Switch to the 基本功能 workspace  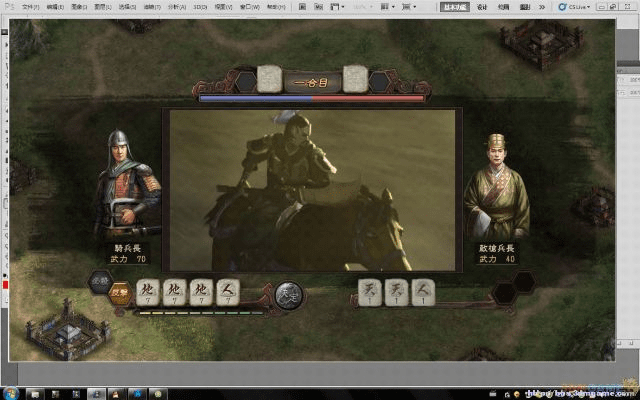pyautogui.click(x=453, y=6)
